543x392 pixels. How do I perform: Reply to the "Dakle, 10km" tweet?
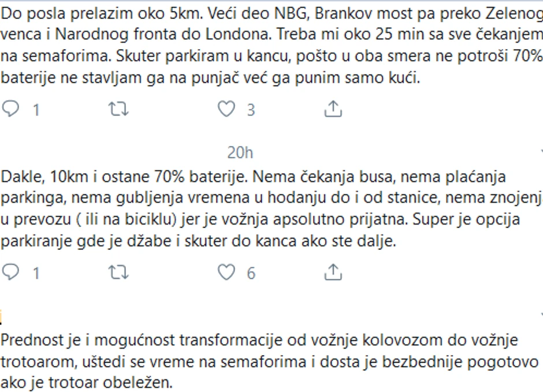click(x=11, y=272)
